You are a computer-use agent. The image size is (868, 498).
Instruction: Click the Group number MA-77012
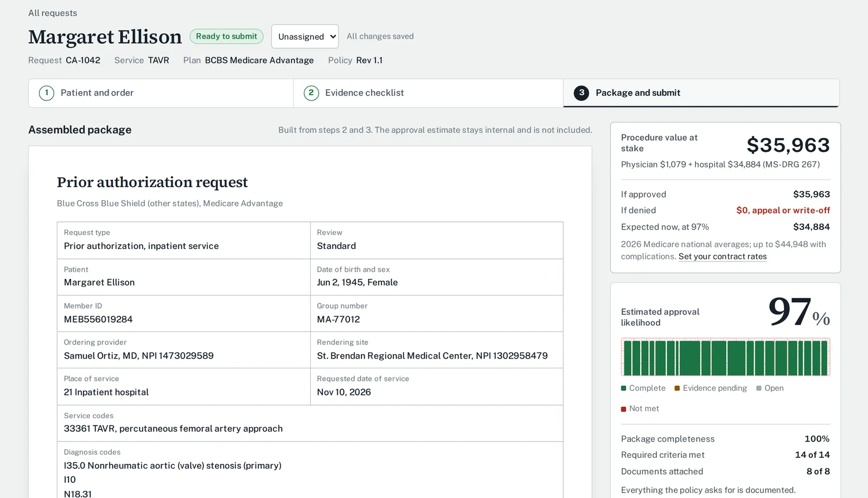click(339, 320)
